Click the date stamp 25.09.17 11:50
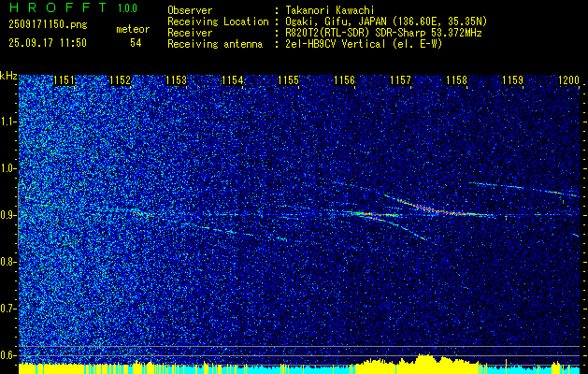 click(48, 43)
